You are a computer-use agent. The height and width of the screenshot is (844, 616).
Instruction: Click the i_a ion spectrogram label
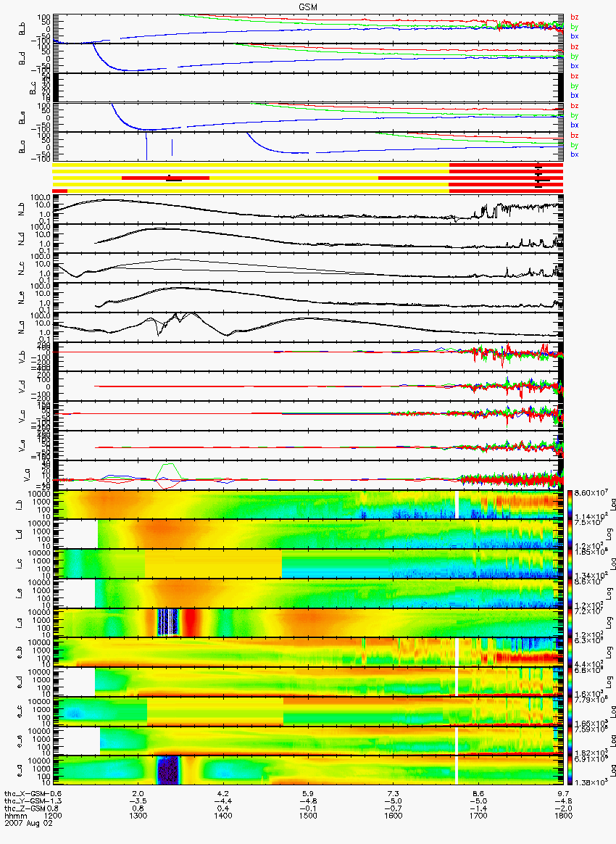20,623
